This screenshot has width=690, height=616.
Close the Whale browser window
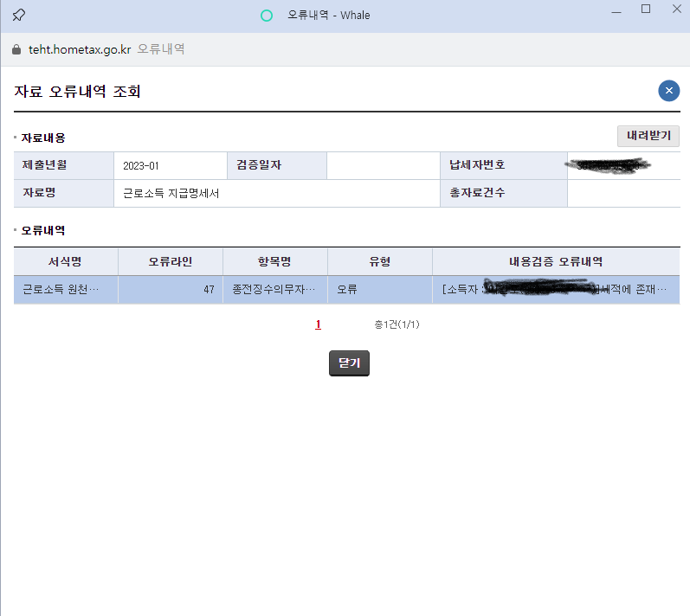676,10
